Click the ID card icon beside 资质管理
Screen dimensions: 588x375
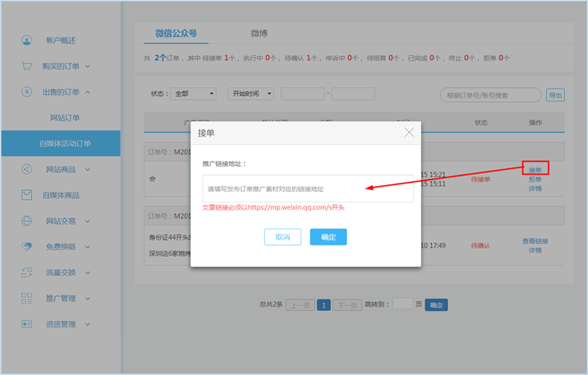point(26,324)
